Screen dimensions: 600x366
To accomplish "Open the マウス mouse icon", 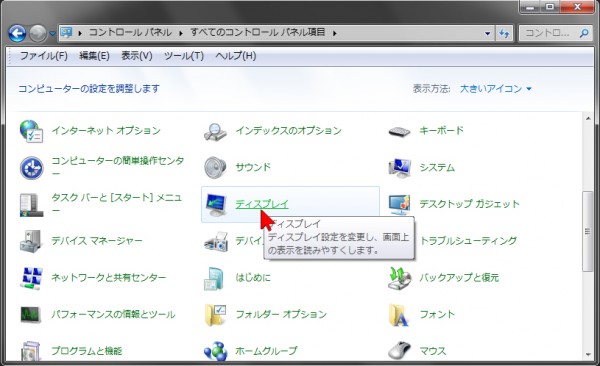I will coord(399,350).
